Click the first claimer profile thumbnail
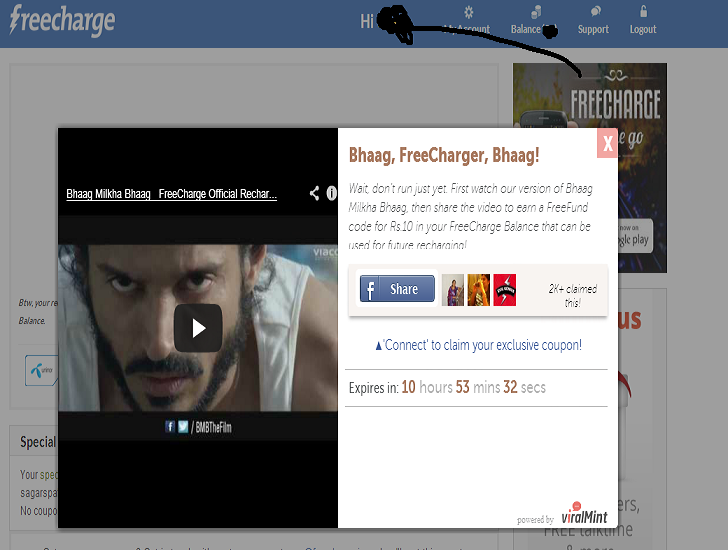The image size is (728, 550). click(452, 290)
